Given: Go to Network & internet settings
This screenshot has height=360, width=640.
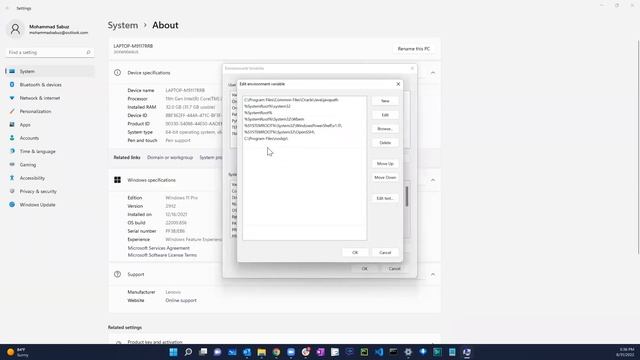Looking at the screenshot, I should point(50,98).
